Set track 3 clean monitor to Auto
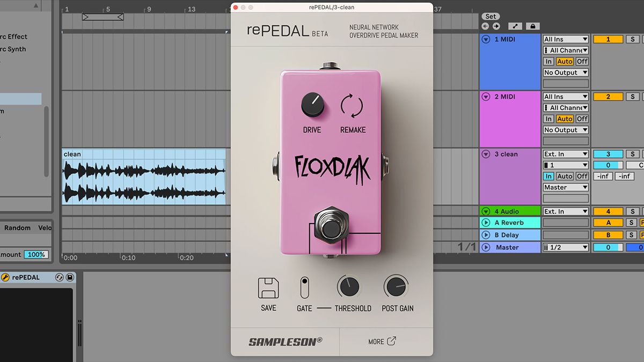The width and height of the screenshot is (644, 362). pyautogui.click(x=565, y=176)
